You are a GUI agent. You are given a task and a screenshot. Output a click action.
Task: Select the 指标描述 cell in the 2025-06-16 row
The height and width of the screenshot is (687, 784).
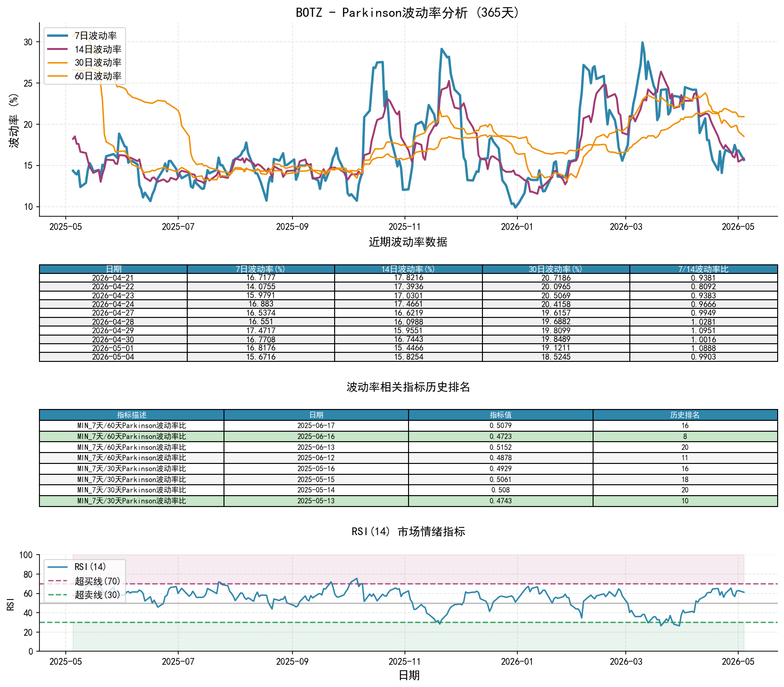[x=131, y=436]
